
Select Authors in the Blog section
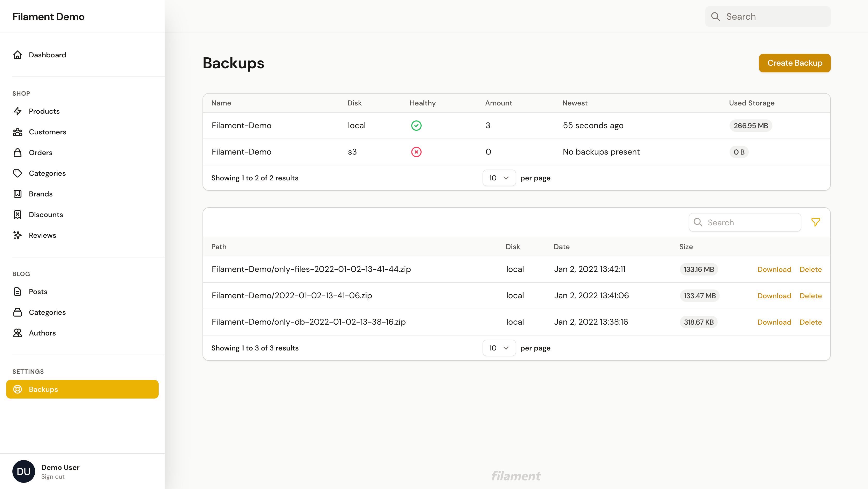[x=42, y=333]
